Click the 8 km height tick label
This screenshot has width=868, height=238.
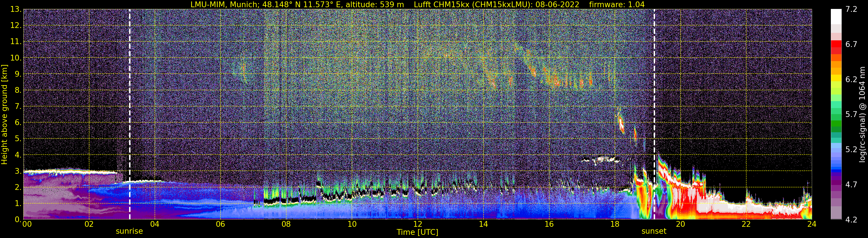pos(18,90)
